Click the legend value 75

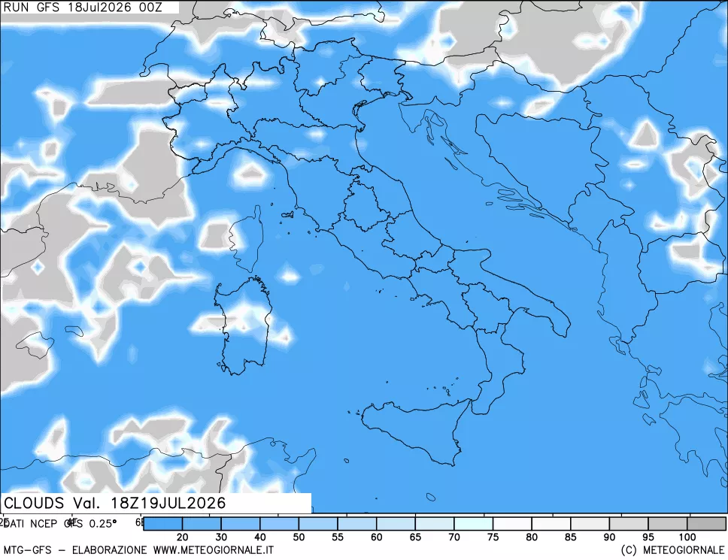[x=493, y=537]
